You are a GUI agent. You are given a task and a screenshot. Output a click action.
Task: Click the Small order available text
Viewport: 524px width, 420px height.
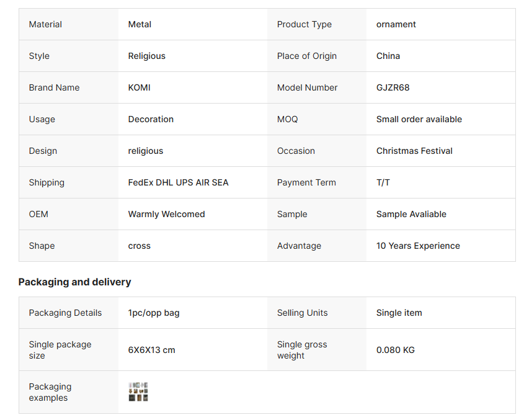point(419,119)
